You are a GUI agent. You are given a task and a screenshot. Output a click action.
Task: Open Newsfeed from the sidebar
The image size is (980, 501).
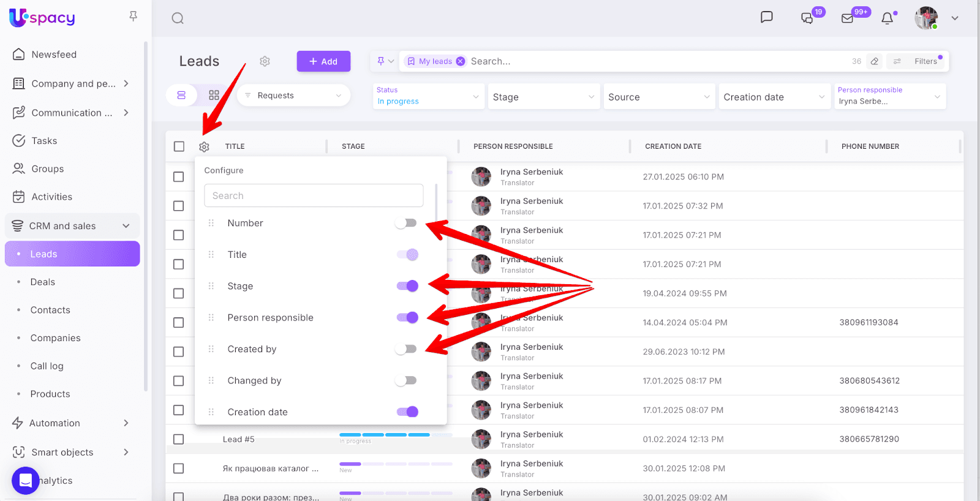click(x=54, y=55)
